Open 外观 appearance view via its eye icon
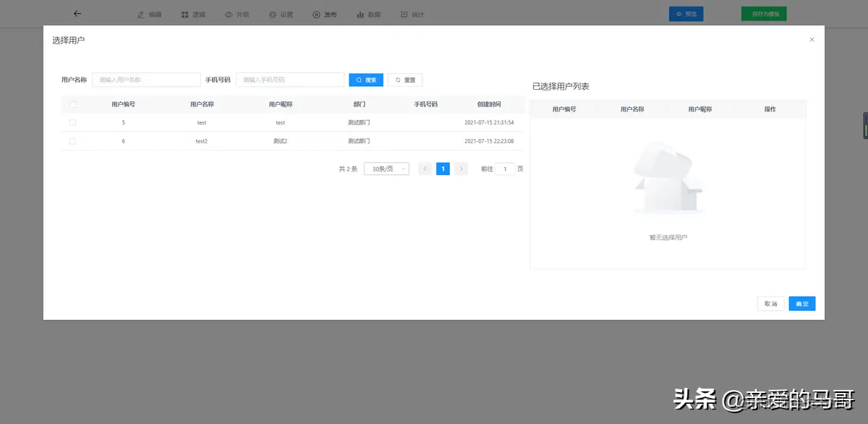Viewport: 868px width, 424px height. pos(228,14)
